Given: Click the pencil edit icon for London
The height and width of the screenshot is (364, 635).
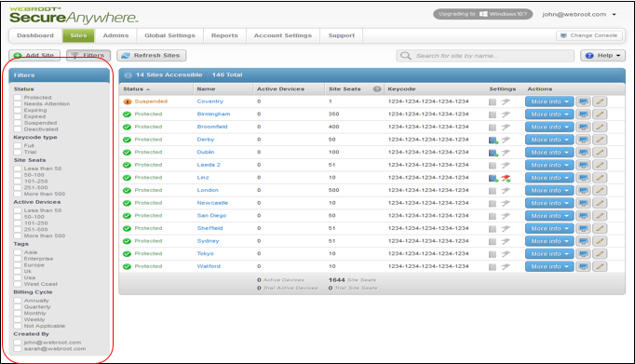Looking at the screenshot, I should pos(600,190).
